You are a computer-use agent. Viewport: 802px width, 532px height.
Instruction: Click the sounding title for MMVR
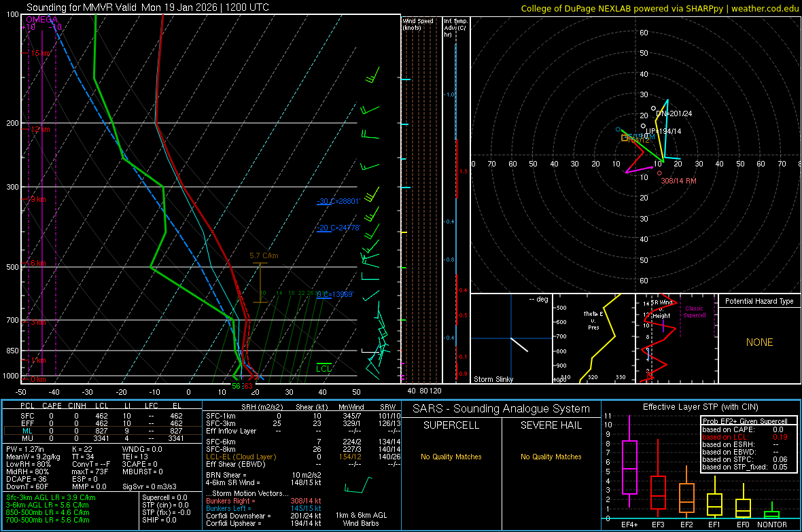click(147, 7)
